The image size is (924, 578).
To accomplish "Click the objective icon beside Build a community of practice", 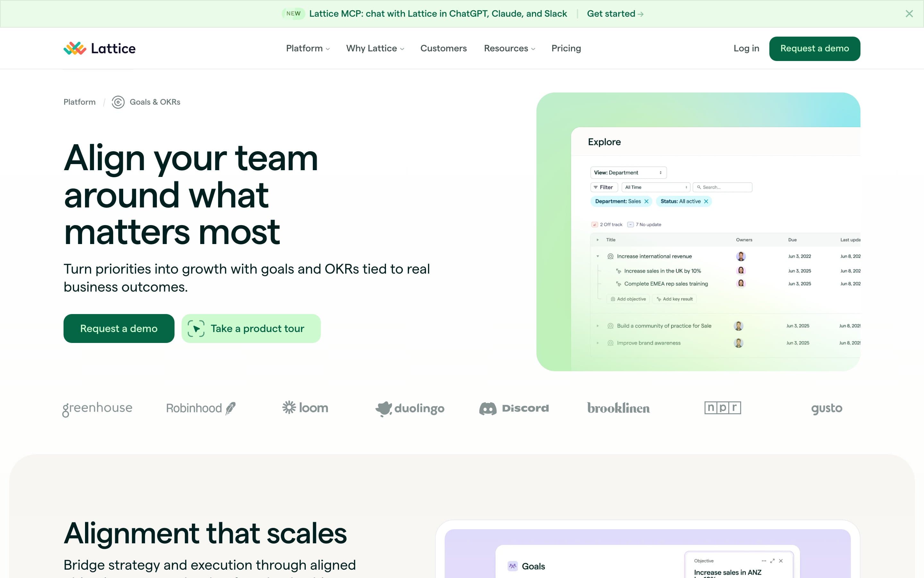I will coord(611,326).
